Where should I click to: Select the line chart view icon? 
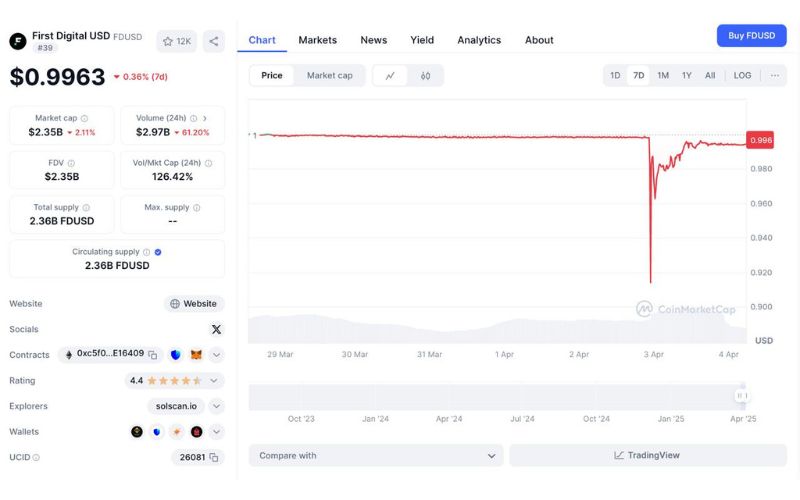390,75
